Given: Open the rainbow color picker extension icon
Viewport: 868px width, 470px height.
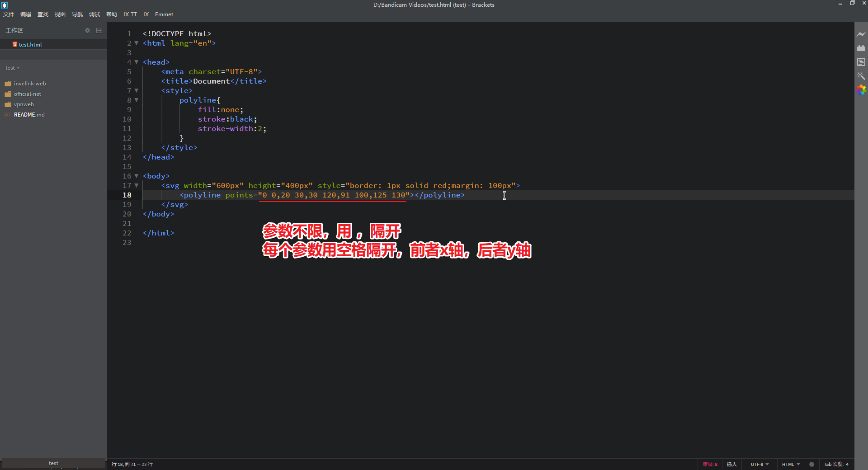Looking at the screenshot, I should [862, 90].
